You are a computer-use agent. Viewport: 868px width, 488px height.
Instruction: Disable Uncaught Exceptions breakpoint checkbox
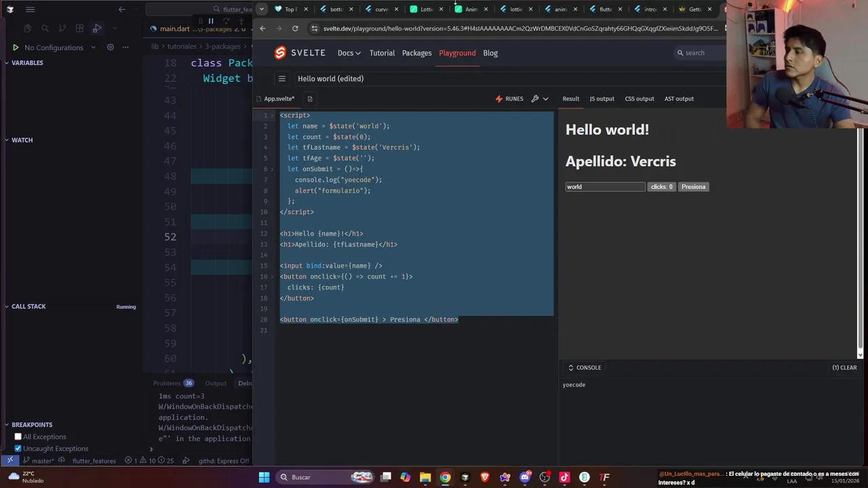[x=18, y=449]
